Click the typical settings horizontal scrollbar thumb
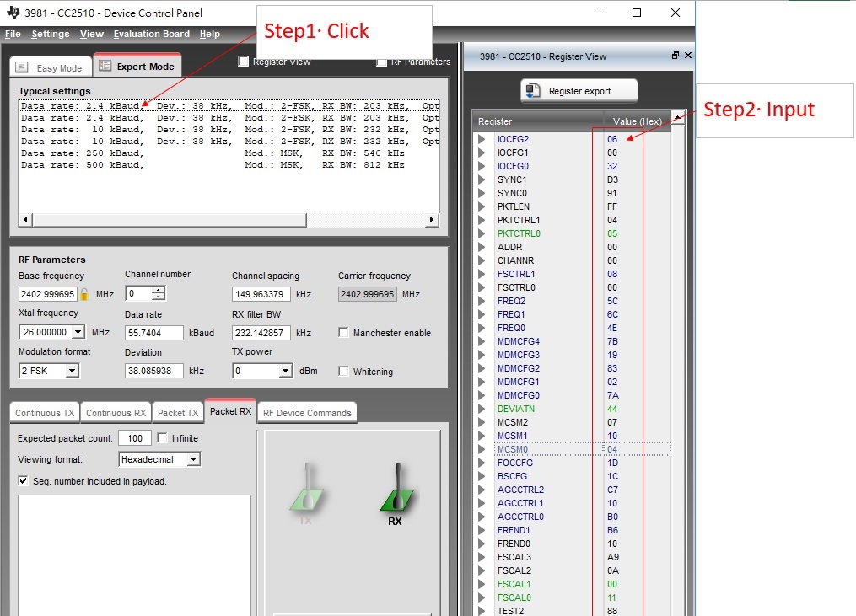856x616 pixels. pos(170,219)
